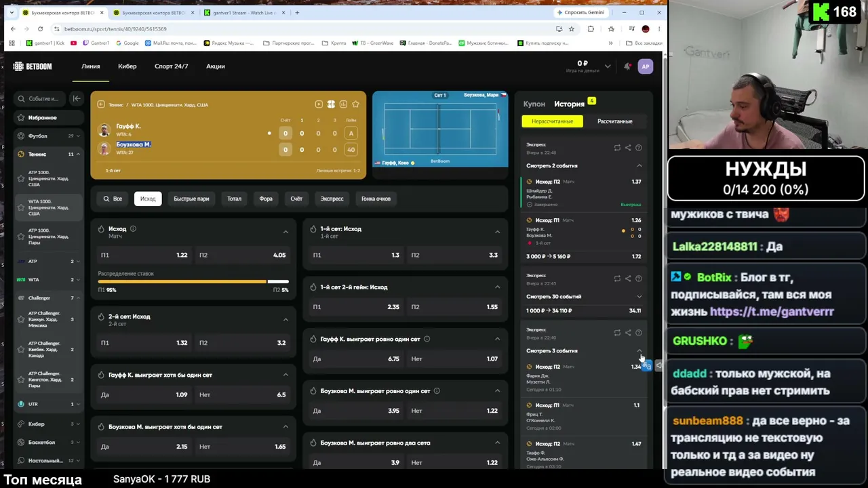Switch to the История tab
Viewport: 868px width, 488px height.
(x=569, y=104)
